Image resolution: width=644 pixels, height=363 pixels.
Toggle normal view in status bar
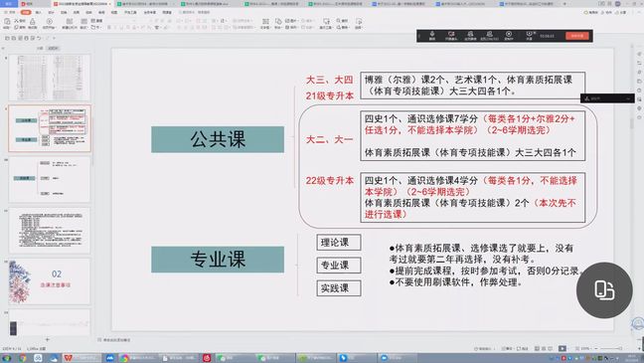(537, 349)
